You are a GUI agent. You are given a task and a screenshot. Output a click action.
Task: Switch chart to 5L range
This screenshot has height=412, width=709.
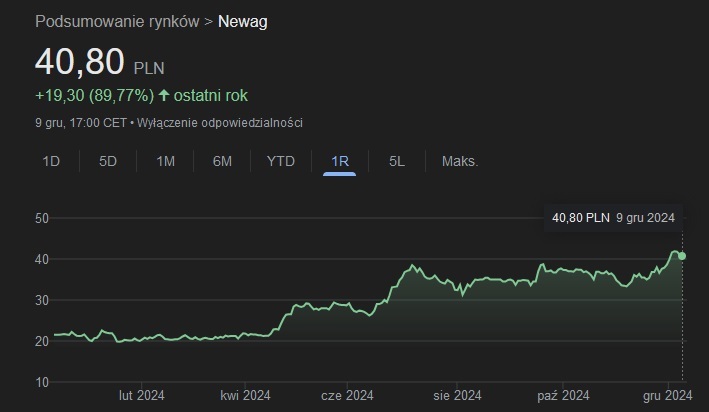[x=397, y=161]
